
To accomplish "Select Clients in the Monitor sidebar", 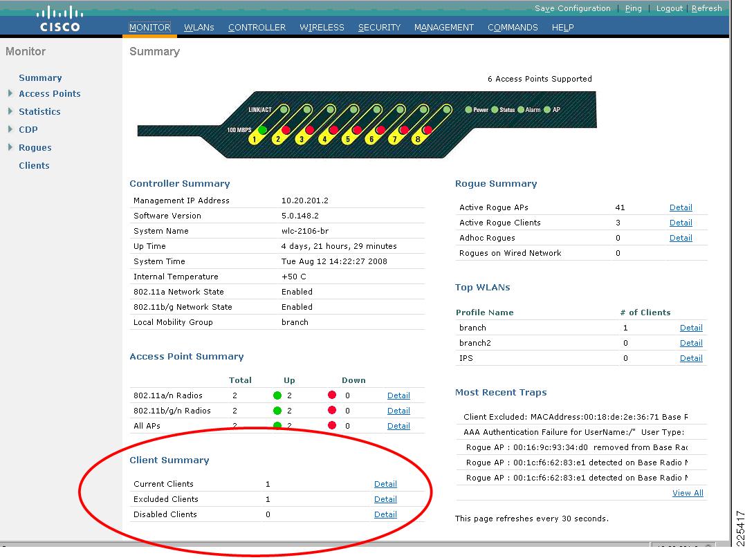I will (x=34, y=165).
